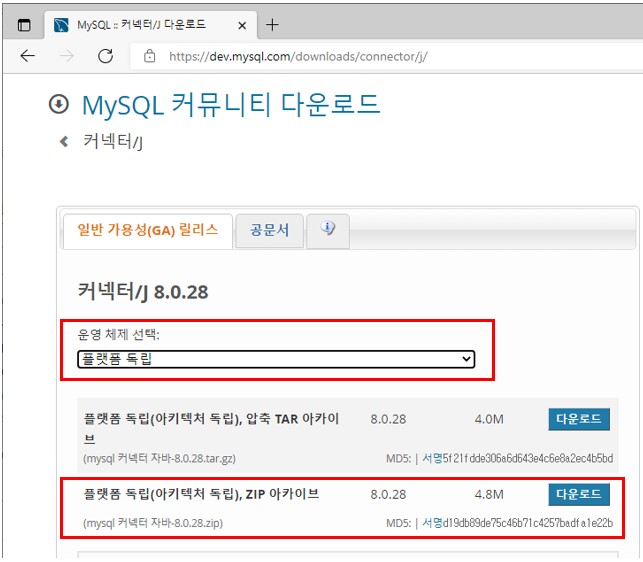
Task: Click the browser back arrow
Action: click(x=27, y=56)
